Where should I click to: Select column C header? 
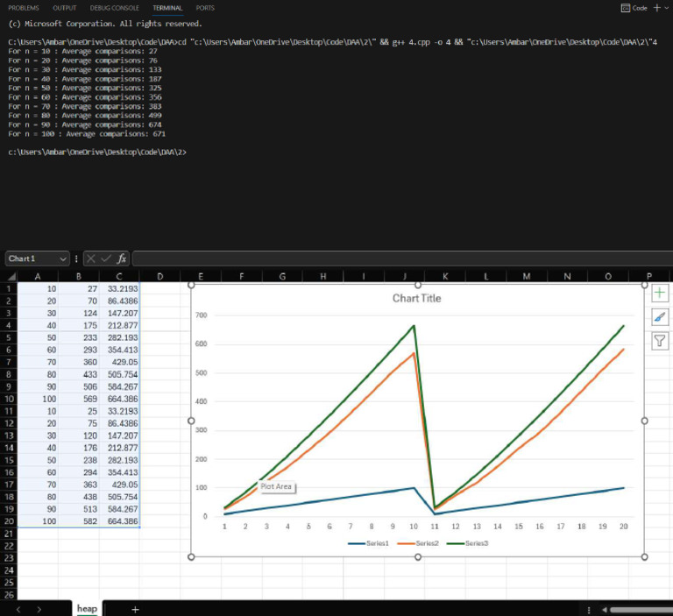click(119, 277)
